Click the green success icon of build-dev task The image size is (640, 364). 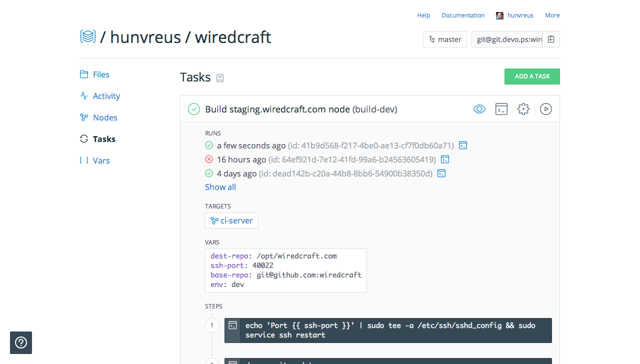point(194,109)
